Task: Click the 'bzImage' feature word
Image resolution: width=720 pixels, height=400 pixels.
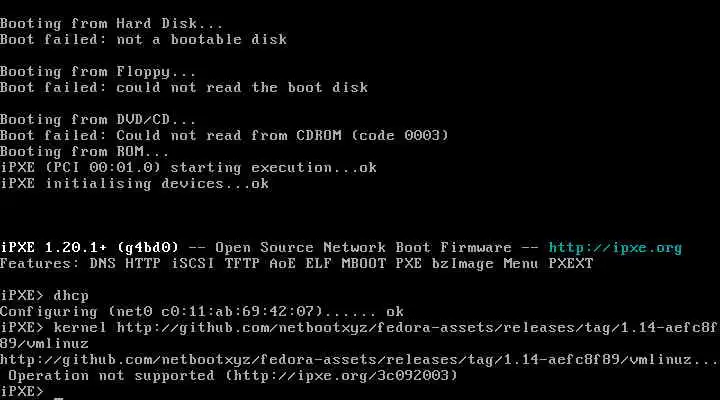Action: [x=462, y=264]
